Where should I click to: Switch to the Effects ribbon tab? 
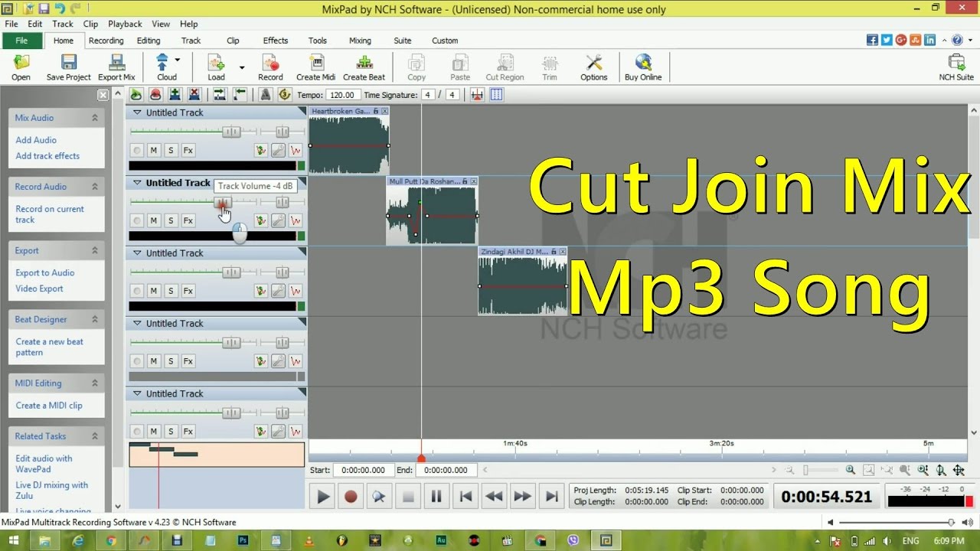(x=276, y=41)
